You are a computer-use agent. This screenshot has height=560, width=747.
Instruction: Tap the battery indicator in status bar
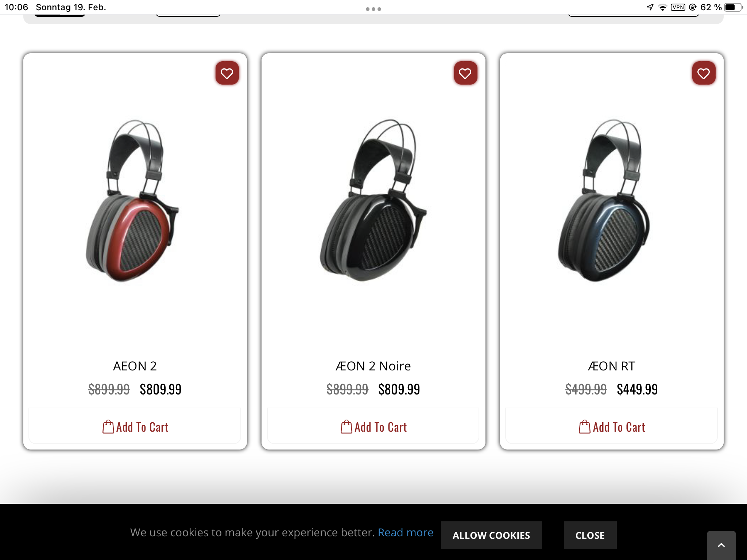(733, 7)
